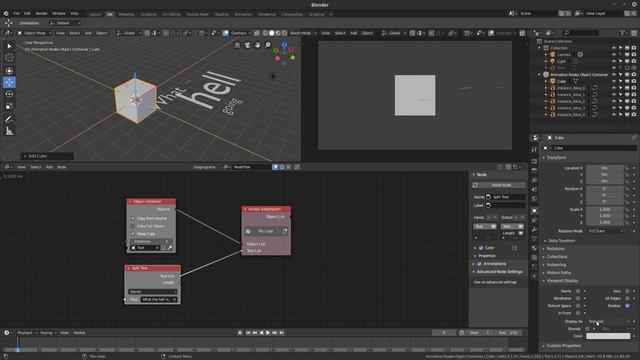The image size is (640, 360).
Task: Open the Blender logo menu
Action: coord(6,13)
